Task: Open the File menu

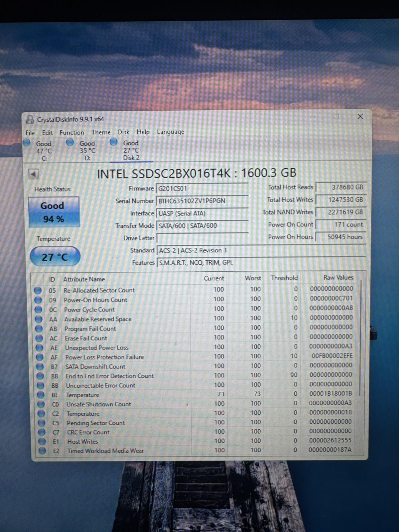Action: tap(30, 133)
